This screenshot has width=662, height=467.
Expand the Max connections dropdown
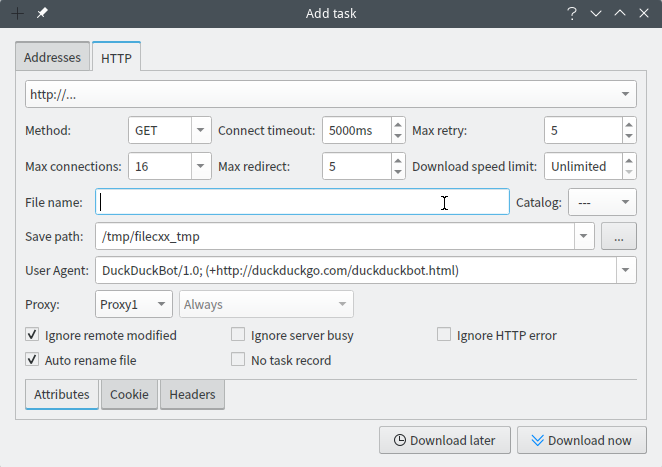click(200, 167)
